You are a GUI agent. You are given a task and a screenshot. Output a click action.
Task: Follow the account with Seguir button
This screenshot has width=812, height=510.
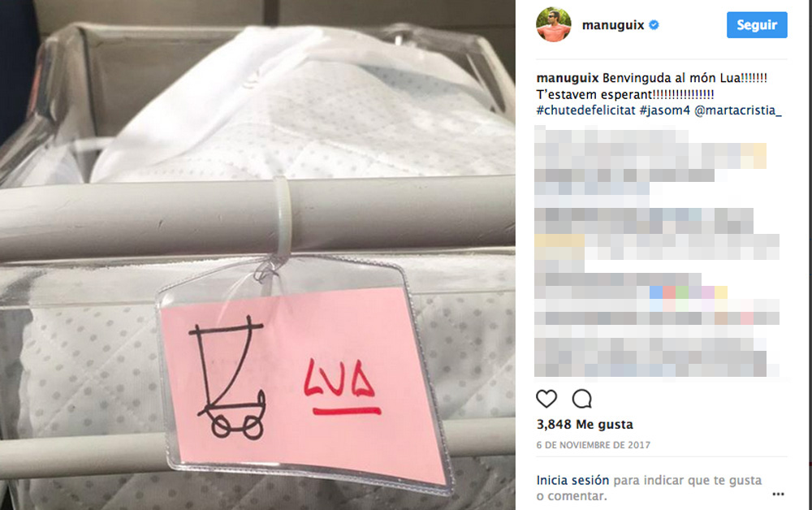[x=757, y=25]
